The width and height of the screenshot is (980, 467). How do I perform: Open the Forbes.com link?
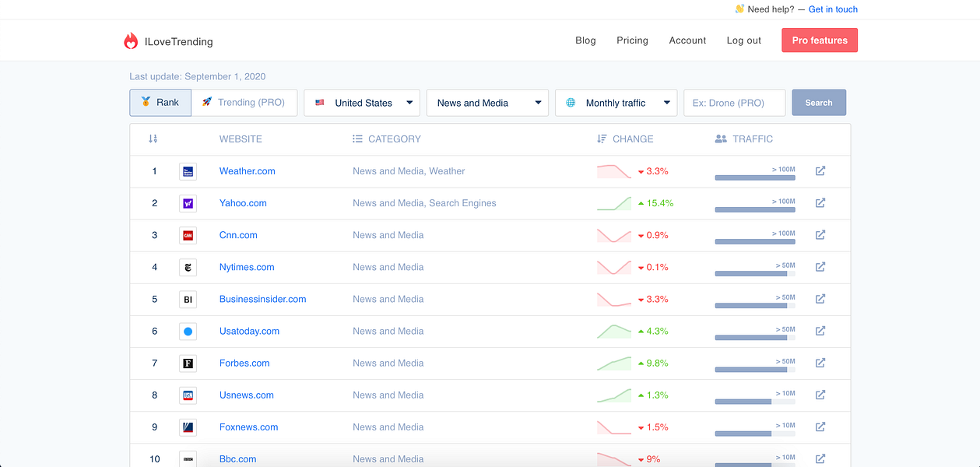click(244, 363)
